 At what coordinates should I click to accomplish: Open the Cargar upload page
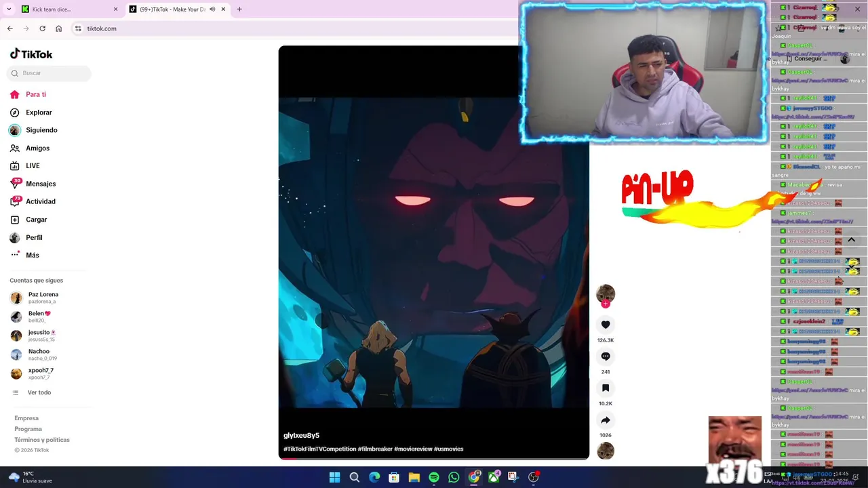[28, 220]
